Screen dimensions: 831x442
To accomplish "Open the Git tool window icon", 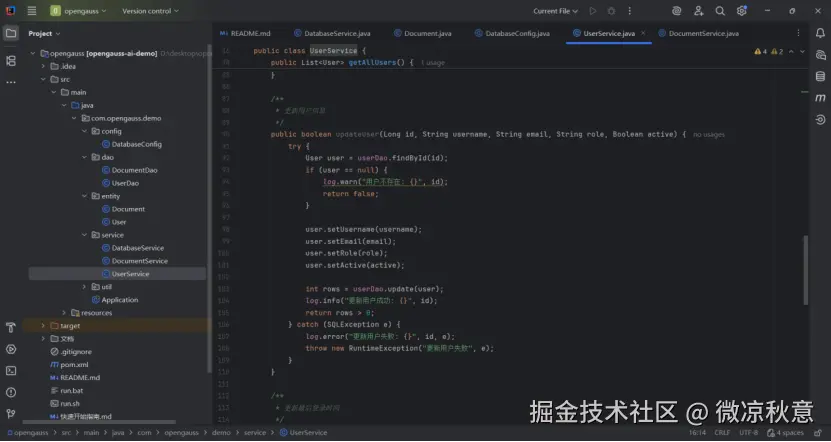I will point(11,413).
